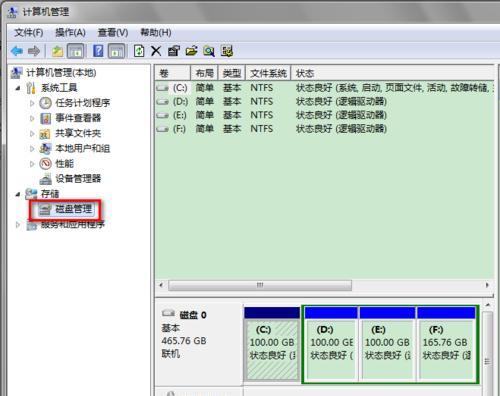Image resolution: width=500 pixels, height=396 pixels.
Task: Click the volume list's right scroll arrow
Action: tap(487, 285)
